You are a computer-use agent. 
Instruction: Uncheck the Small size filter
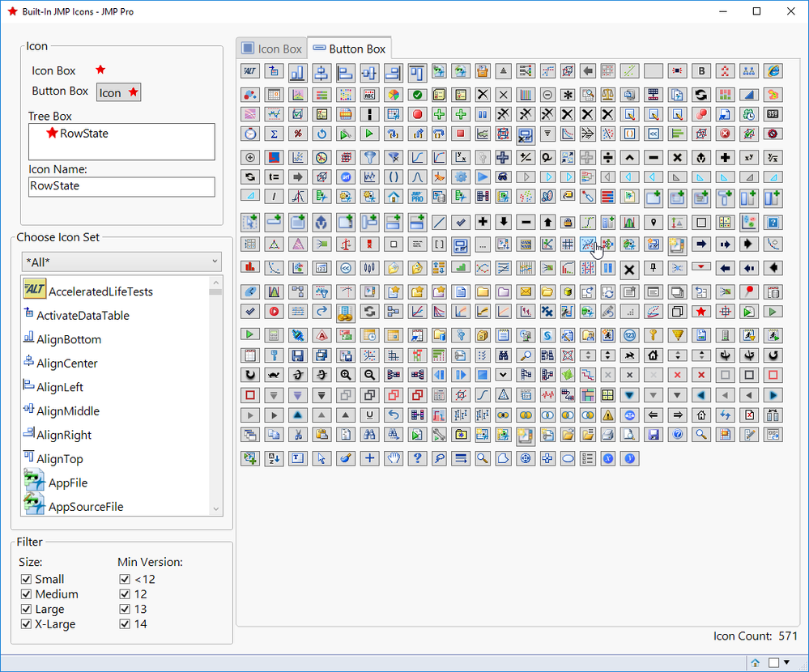25,579
